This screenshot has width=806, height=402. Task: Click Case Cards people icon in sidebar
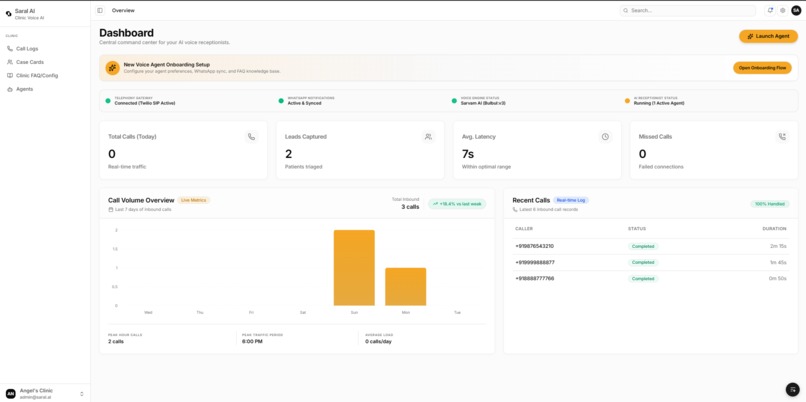point(10,62)
